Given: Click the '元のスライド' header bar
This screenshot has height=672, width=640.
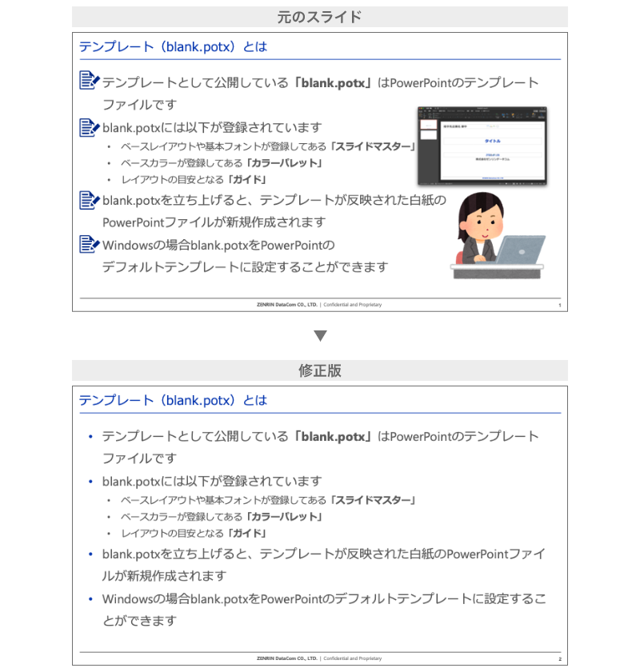Looking at the screenshot, I should point(320,17).
